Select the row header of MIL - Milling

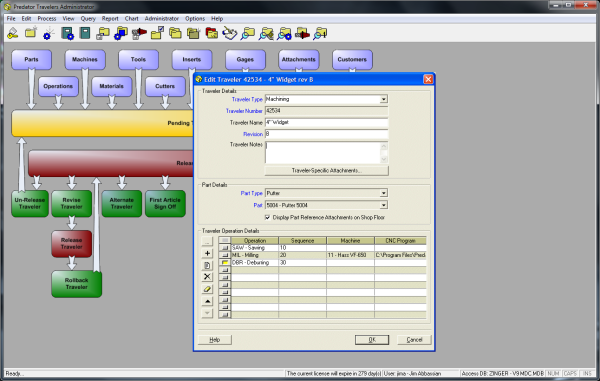(x=225, y=255)
